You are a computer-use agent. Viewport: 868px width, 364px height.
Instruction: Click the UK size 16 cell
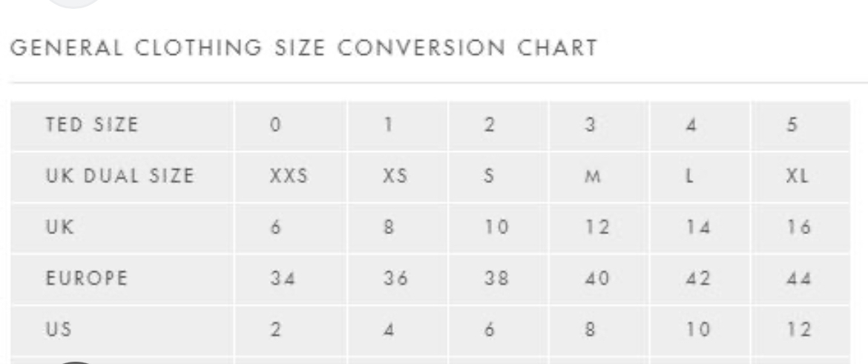point(799,228)
